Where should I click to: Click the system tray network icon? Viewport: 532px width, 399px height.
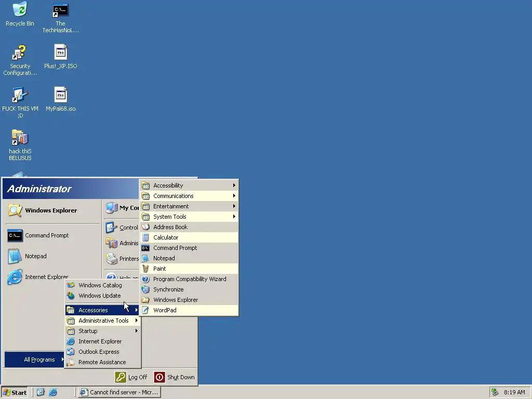[495, 392]
